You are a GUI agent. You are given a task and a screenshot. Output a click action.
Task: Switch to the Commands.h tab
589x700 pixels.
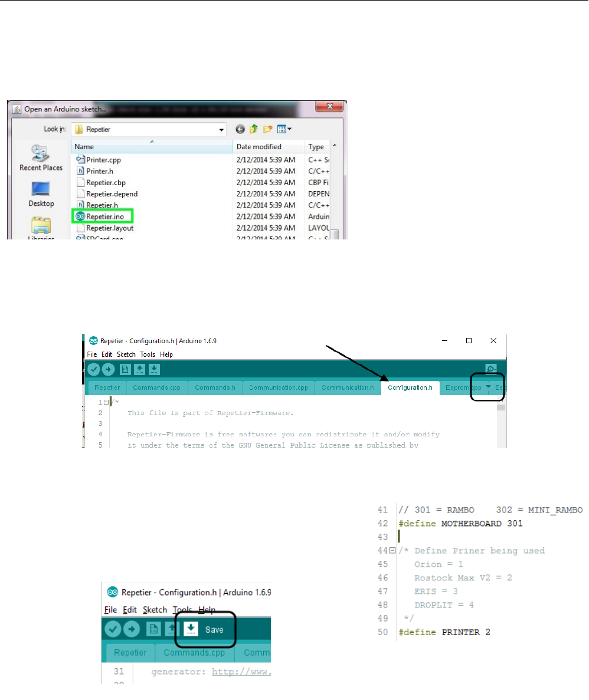[215, 387]
